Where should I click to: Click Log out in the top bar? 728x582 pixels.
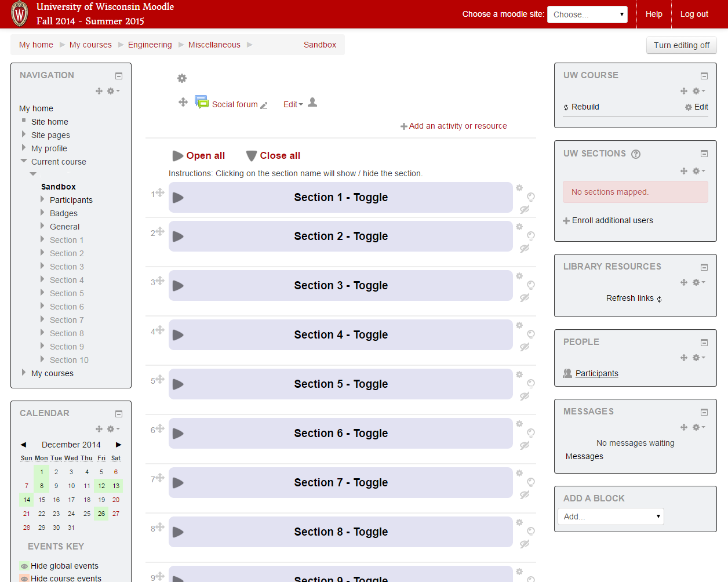694,14
